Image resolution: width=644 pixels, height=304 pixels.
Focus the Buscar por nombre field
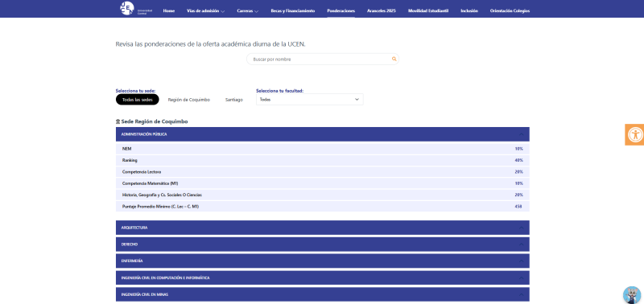click(x=323, y=59)
